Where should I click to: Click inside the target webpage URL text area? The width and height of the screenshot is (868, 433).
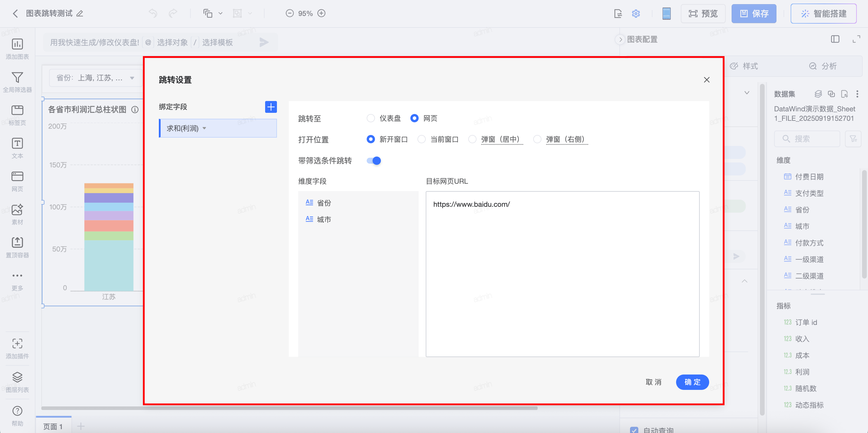click(x=562, y=274)
